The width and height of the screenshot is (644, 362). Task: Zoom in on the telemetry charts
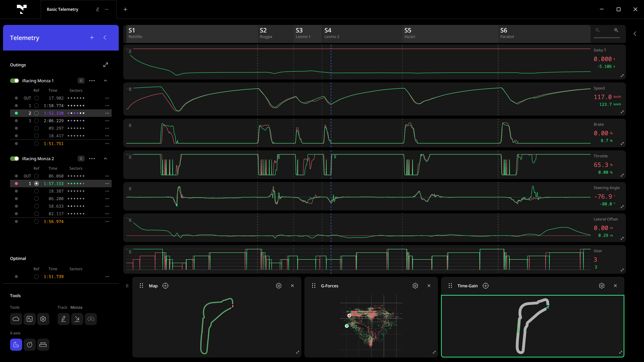(x=616, y=30)
